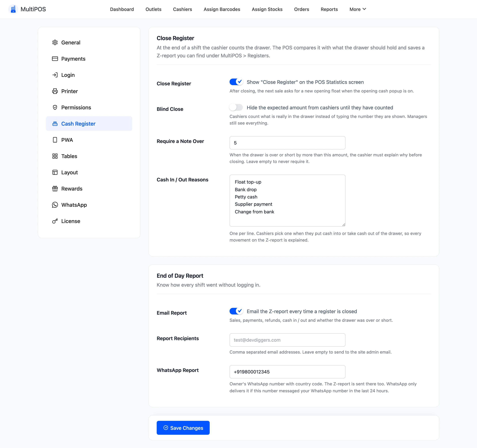Click the Permissions shield icon

(55, 108)
